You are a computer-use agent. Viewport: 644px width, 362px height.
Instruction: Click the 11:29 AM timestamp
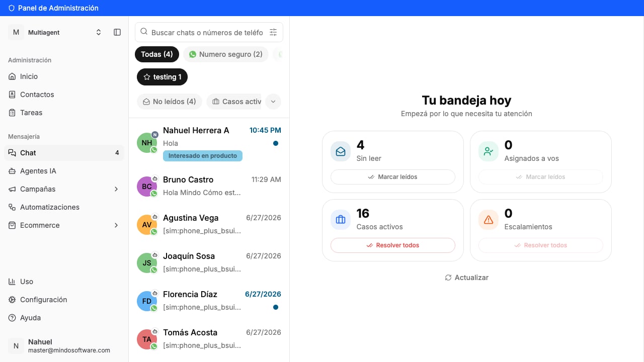tap(266, 179)
